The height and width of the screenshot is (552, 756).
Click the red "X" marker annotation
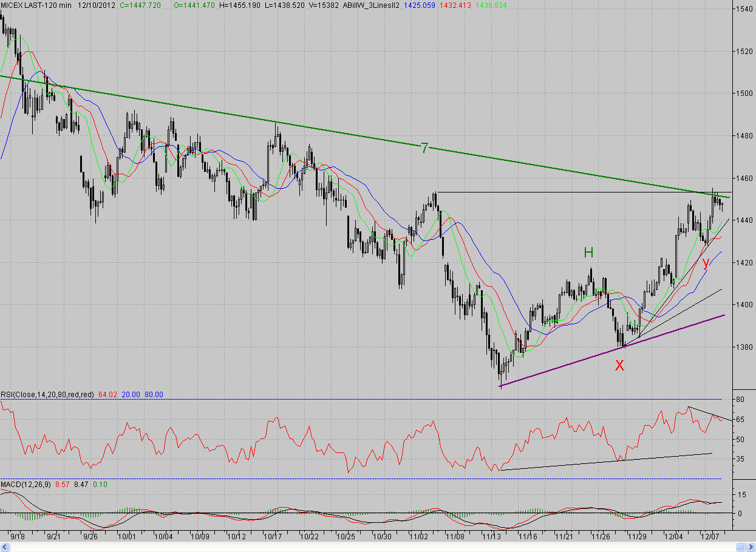[x=619, y=365]
